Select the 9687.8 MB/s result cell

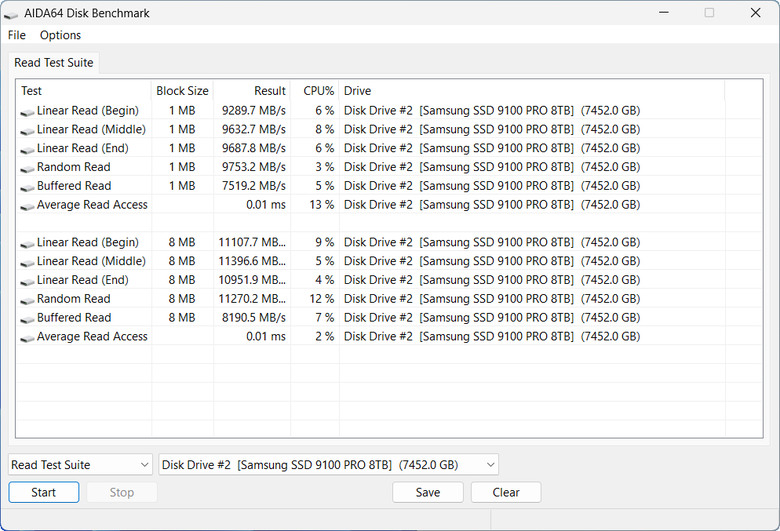point(254,148)
